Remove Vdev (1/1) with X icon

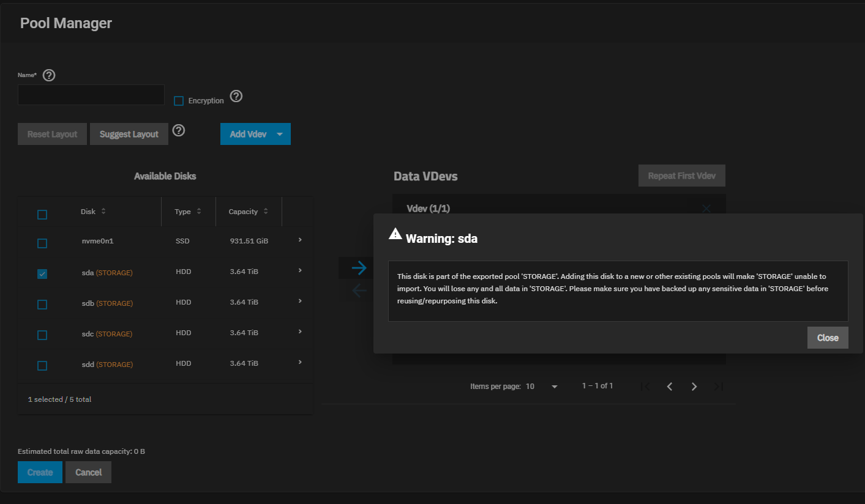(x=706, y=209)
